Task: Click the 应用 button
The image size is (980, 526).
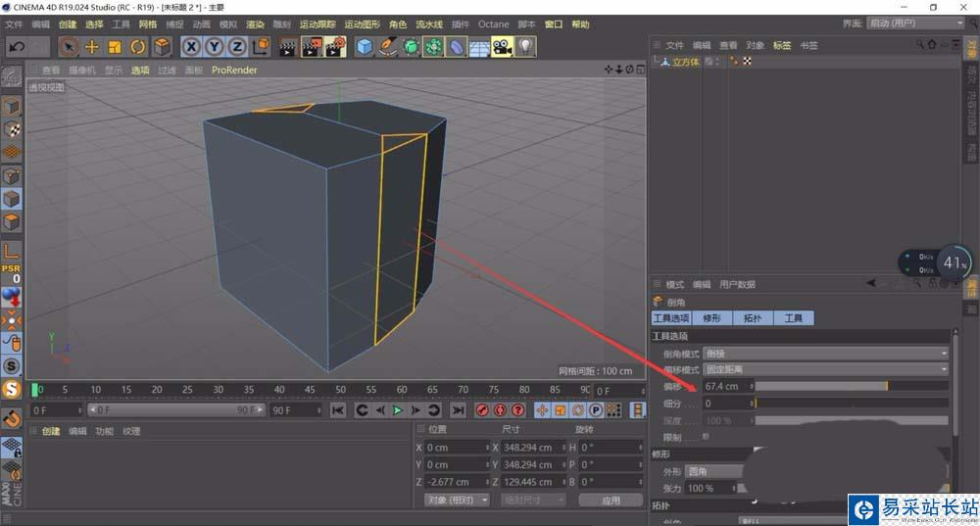Action: (x=611, y=500)
